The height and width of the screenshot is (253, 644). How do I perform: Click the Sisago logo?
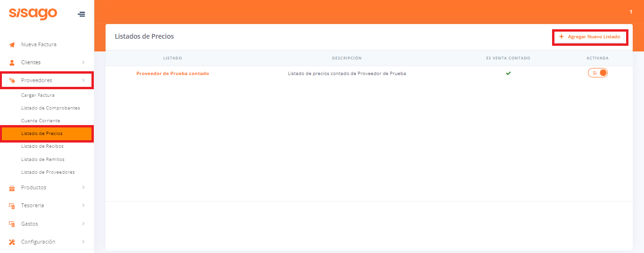coord(33,14)
